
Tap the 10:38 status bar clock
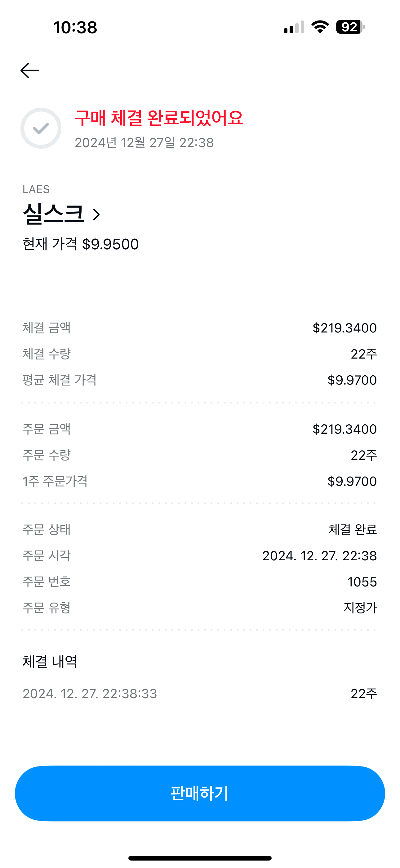(75, 27)
